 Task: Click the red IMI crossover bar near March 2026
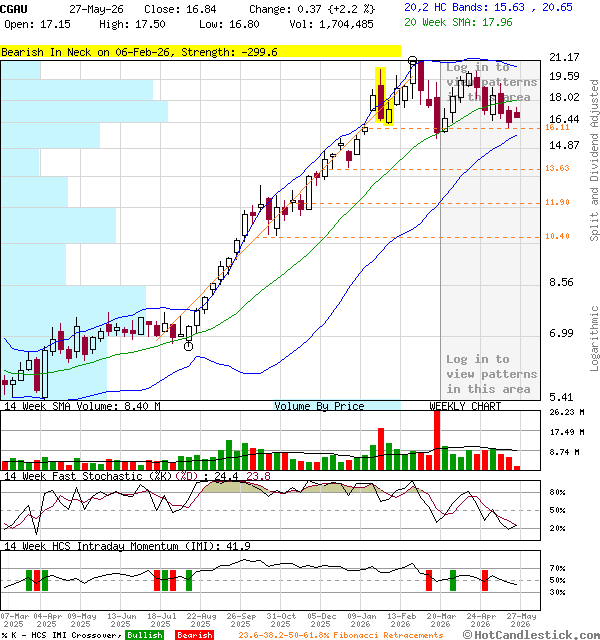click(x=429, y=580)
